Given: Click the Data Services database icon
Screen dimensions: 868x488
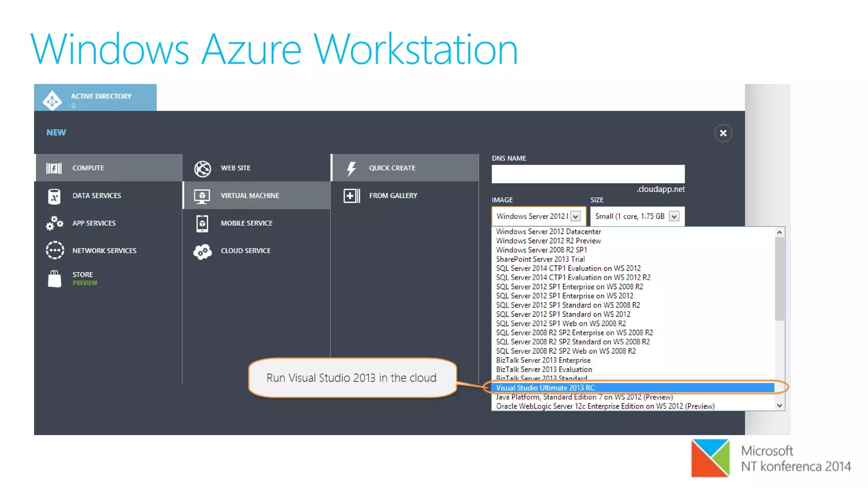Looking at the screenshot, I should coord(54,197).
